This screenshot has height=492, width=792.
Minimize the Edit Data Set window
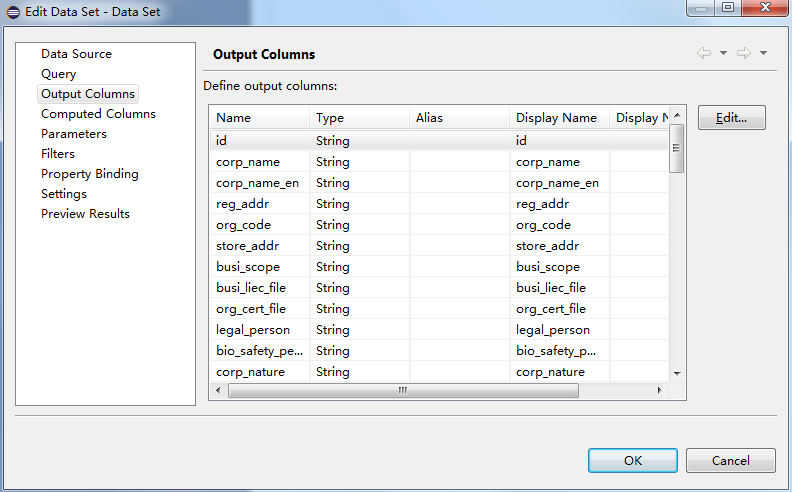pyautogui.click(x=701, y=8)
